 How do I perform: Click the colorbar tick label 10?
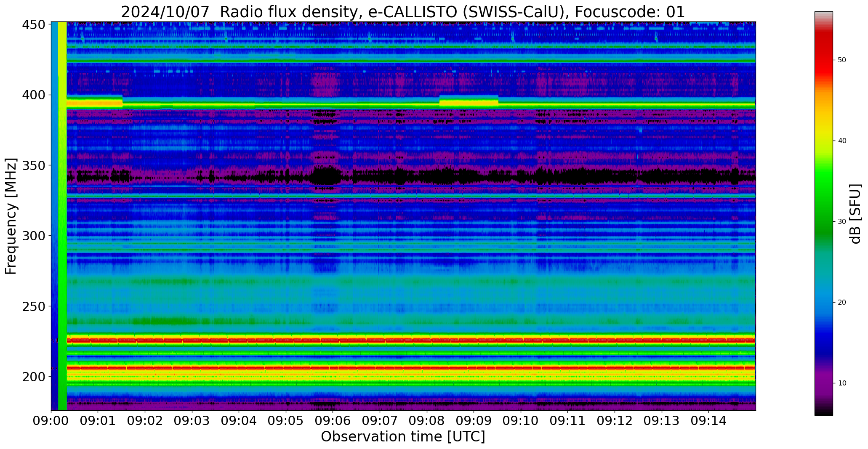point(842,383)
